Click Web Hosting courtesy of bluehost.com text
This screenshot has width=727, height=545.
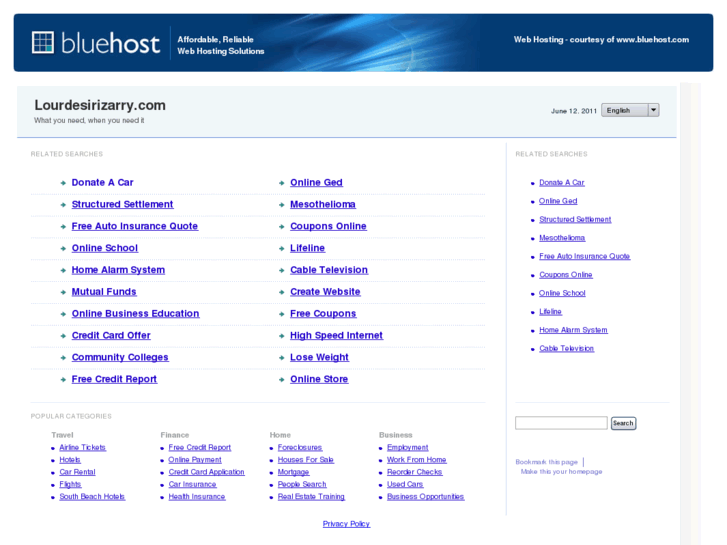[601, 40]
